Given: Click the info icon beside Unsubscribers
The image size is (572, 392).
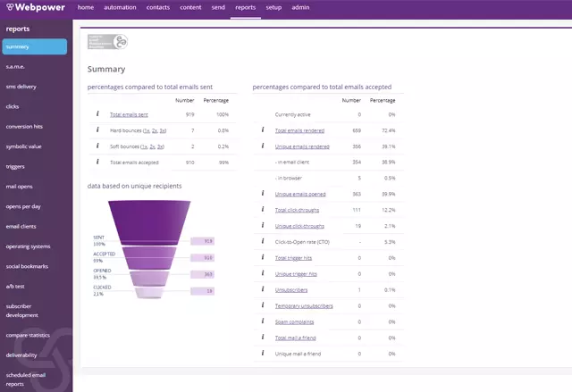Looking at the screenshot, I should tap(263, 289).
